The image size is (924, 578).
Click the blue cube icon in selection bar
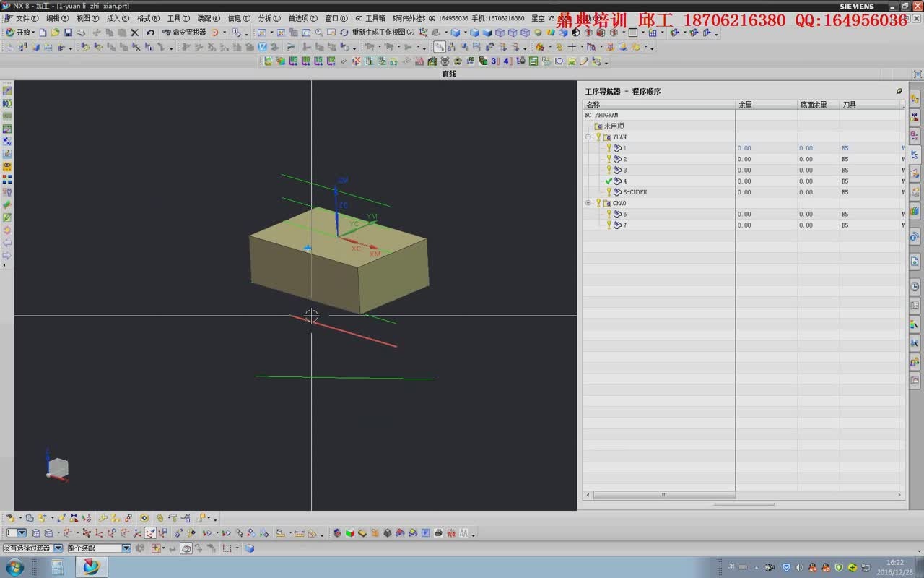(x=250, y=548)
